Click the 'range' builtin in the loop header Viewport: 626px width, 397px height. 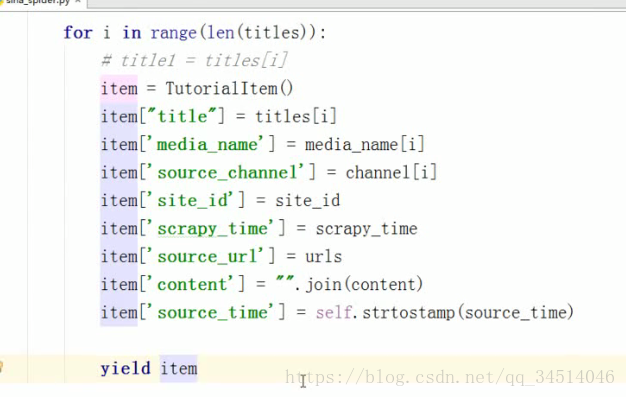pyautogui.click(x=174, y=33)
